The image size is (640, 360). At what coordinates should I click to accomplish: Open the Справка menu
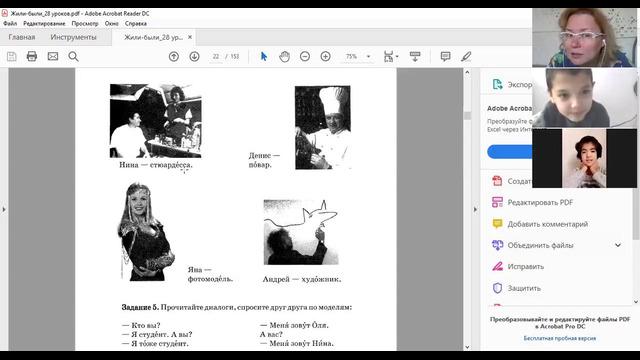tap(136, 24)
